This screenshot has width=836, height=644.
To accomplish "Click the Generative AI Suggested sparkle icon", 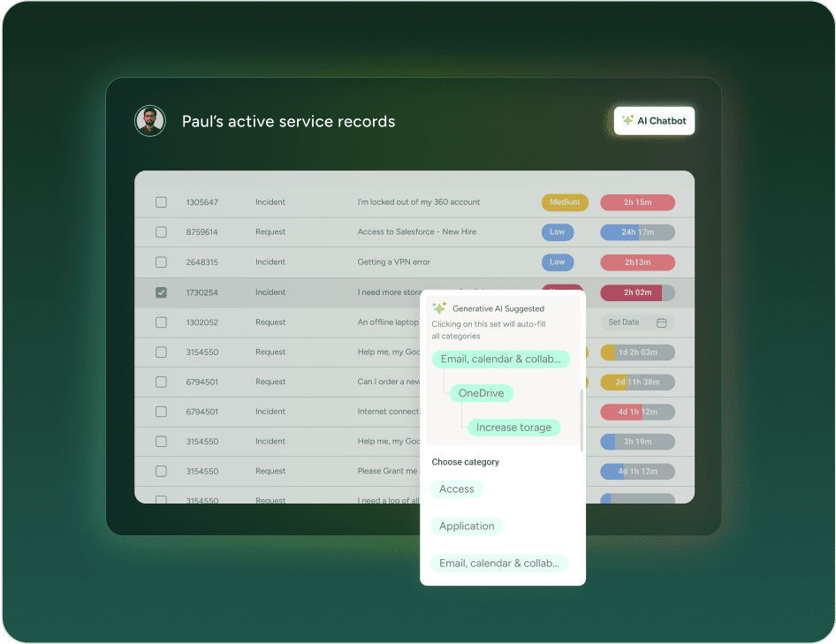I will click(x=439, y=308).
